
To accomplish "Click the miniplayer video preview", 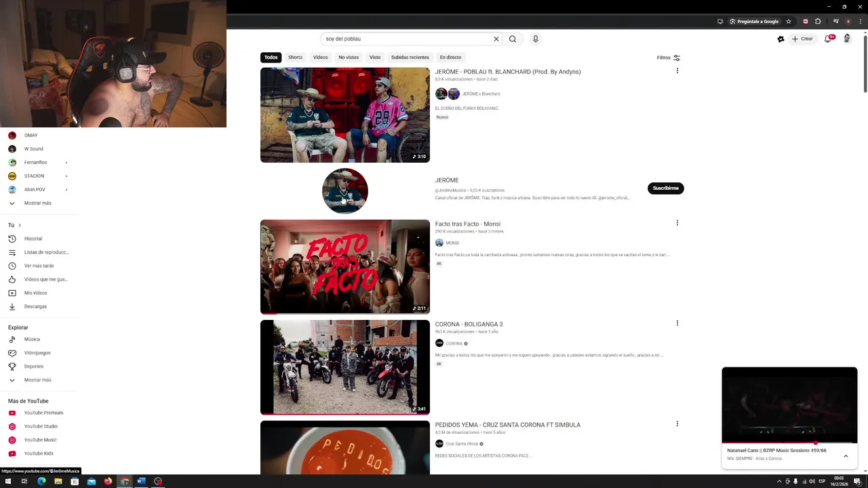I will pyautogui.click(x=789, y=405).
